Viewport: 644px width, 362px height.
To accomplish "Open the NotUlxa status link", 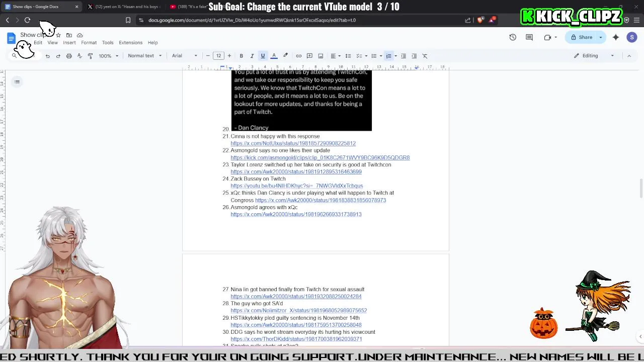I will [293, 143].
